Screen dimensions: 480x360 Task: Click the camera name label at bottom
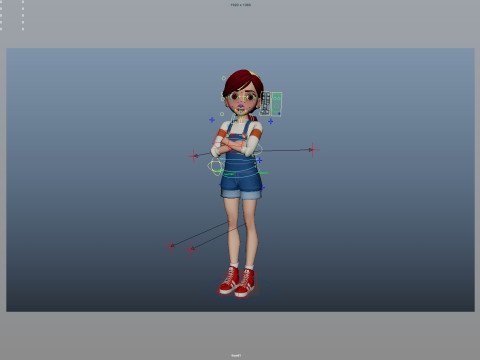tap(236, 355)
